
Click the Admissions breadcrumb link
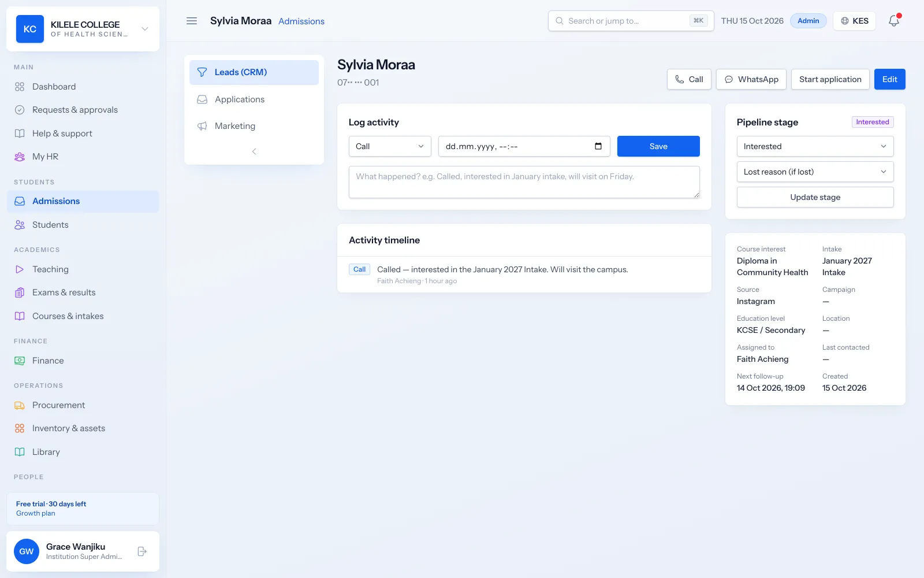301,21
